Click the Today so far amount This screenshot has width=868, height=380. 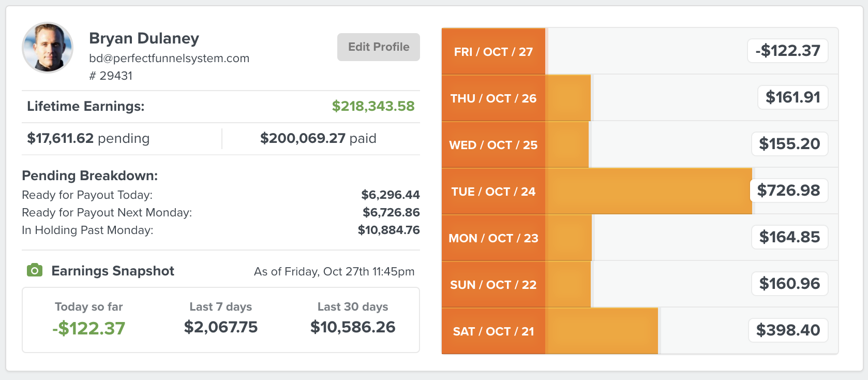click(x=89, y=328)
